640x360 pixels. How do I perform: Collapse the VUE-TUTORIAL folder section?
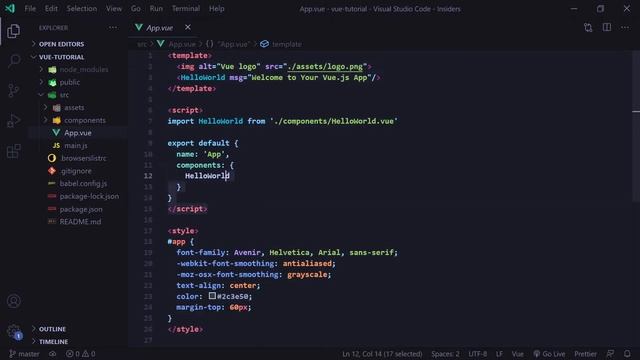coord(61,57)
